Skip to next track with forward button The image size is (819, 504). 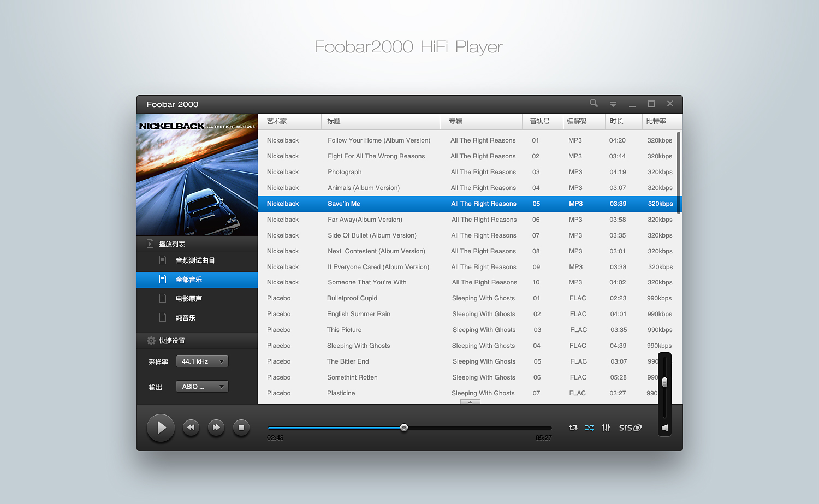(x=216, y=428)
